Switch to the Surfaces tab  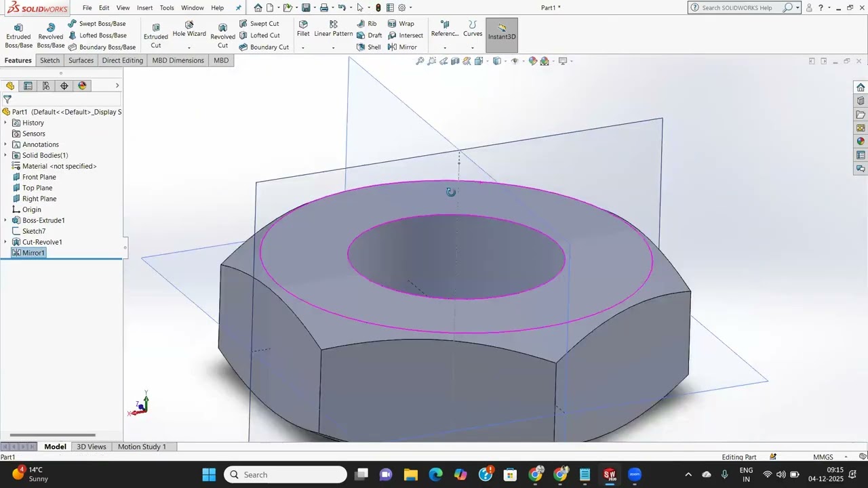point(81,60)
